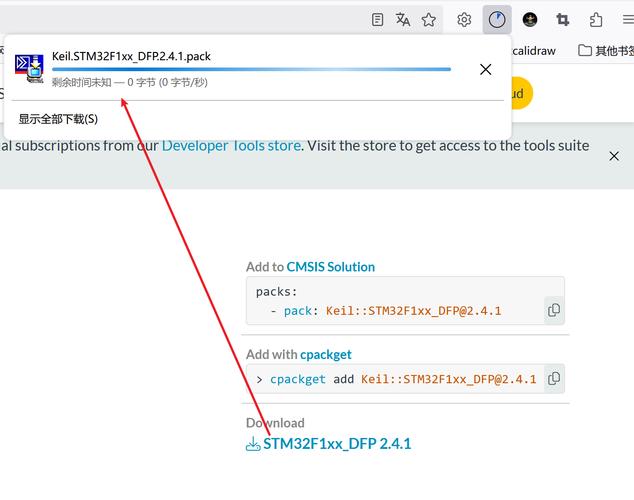Open the settings gear icon in toolbar
This screenshot has height=500, width=634.
coord(464,19)
